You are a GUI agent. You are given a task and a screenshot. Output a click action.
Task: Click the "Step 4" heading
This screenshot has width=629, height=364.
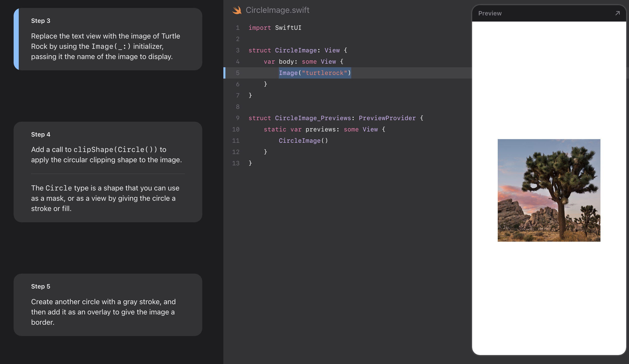pos(41,135)
